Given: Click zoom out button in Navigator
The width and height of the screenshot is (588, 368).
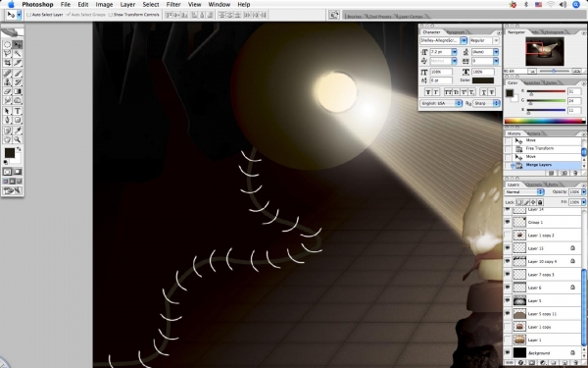Looking at the screenshot, I should click(x=532, y=71).
